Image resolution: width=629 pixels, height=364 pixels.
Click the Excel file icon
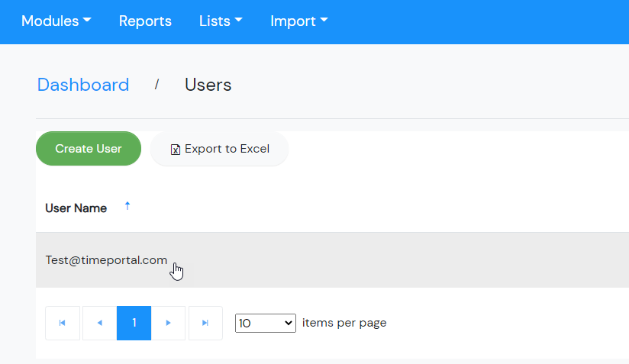point(176,150)
